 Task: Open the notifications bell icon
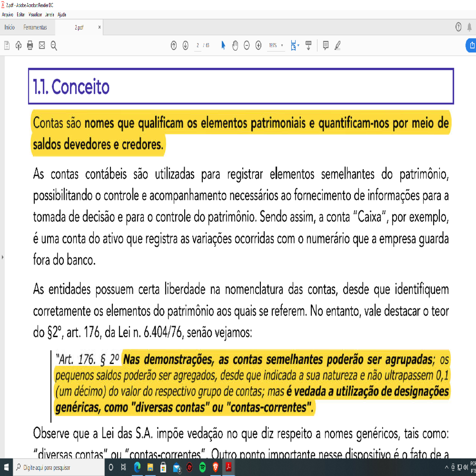point(470,27)
